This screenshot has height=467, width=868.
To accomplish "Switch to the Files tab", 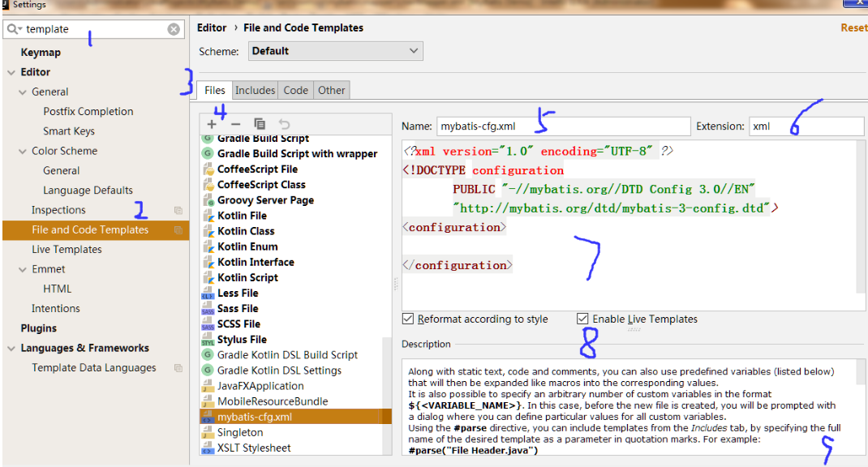I will (x=215, y=90).
